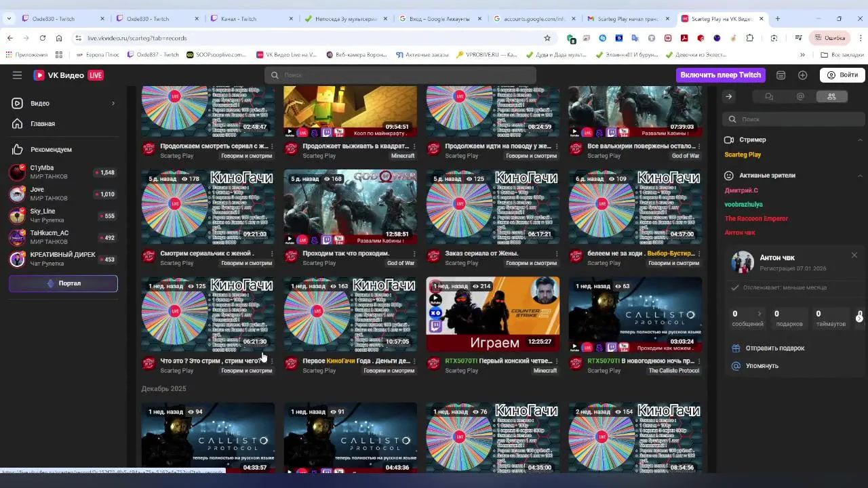This screenshot has width=868, height=488.
Task: Open video titled Первое КиноГачи Года
Action: click(357, 361)
